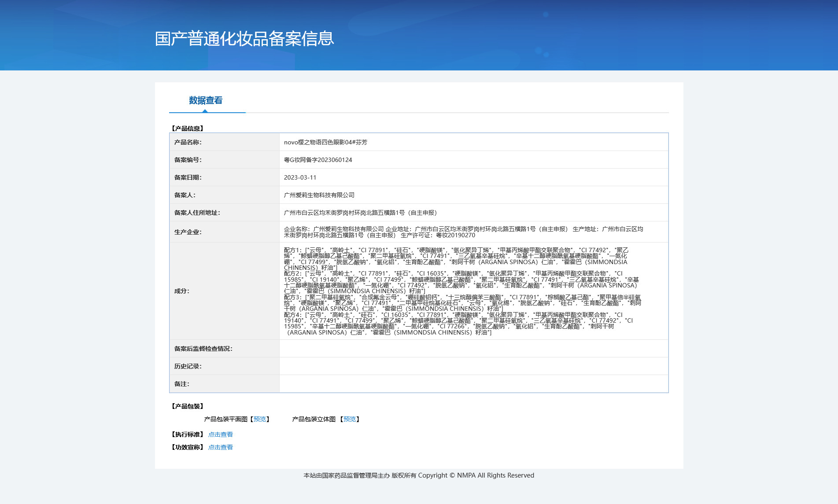Click the 生产企业 information cell

(473, 232)
